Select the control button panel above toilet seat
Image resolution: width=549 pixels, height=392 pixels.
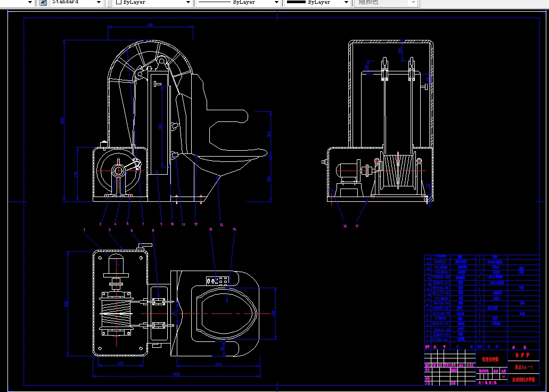coord(217,280)
